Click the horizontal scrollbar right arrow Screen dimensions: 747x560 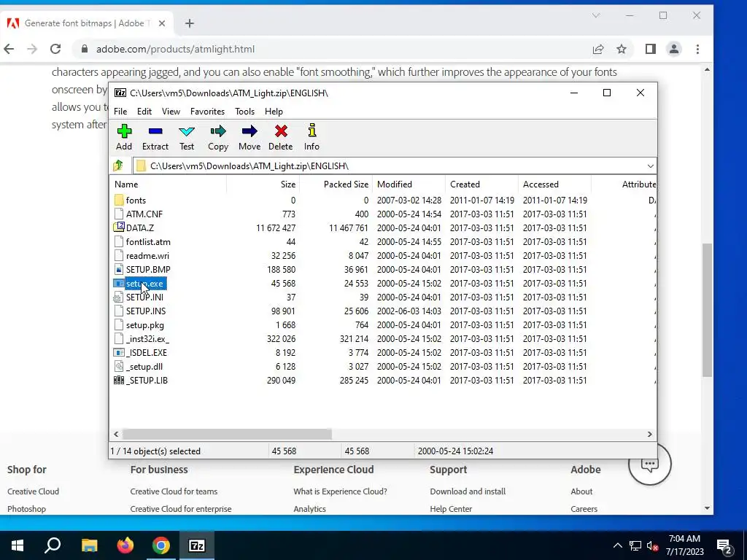649,435
